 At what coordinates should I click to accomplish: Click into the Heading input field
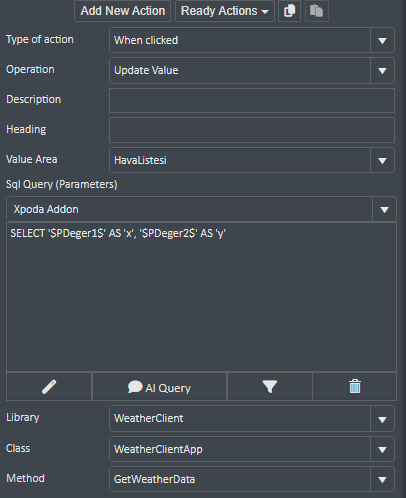(252, 130)
